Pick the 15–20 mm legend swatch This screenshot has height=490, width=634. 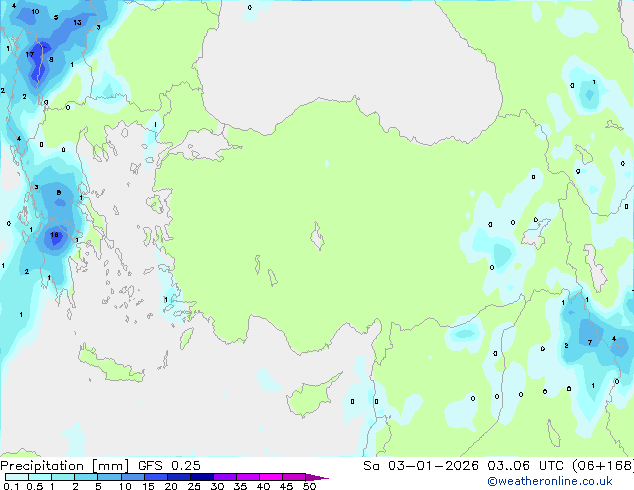pos(155,477)
